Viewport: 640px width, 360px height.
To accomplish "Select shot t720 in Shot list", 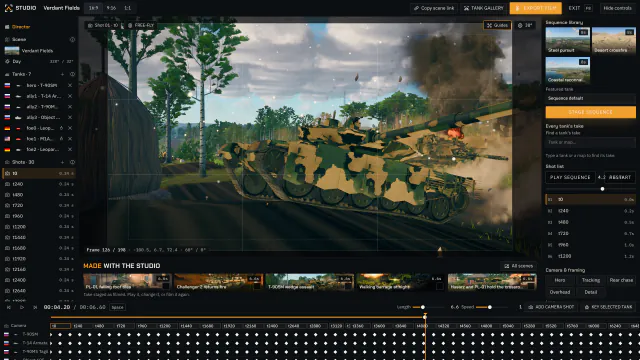I will pyautogui.click(x=590, y=233).
